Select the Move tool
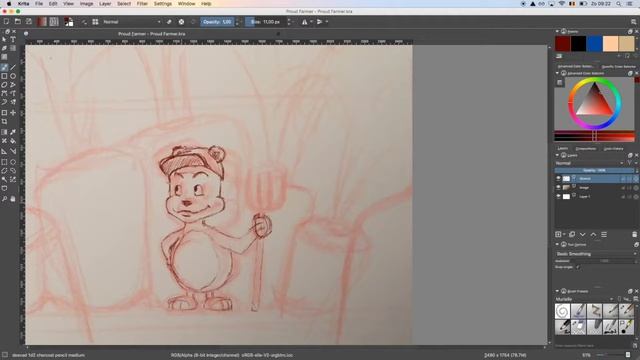640x360 pixels. pyautogui.click(x=13, y=113)
